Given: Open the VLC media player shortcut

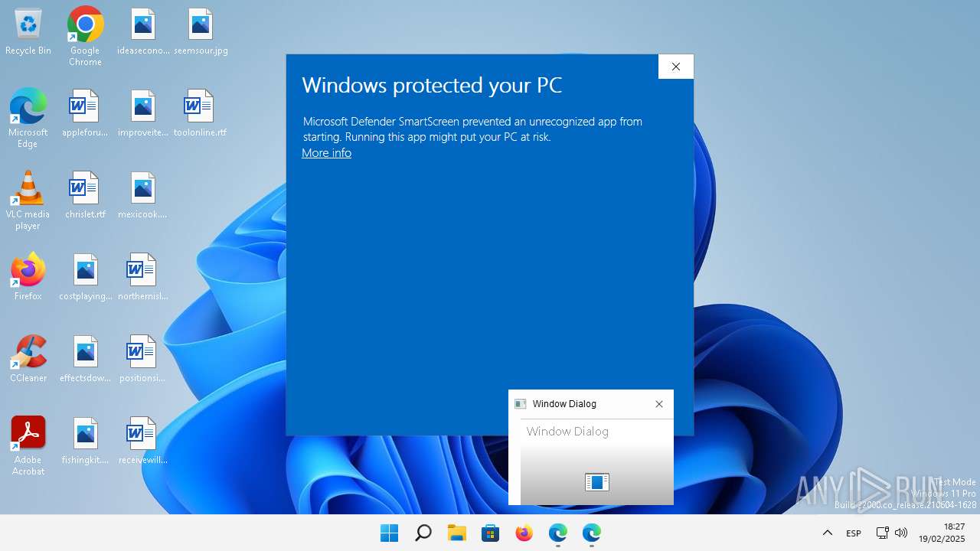Looking at the screenshot, I should click(x=28, y=200).
